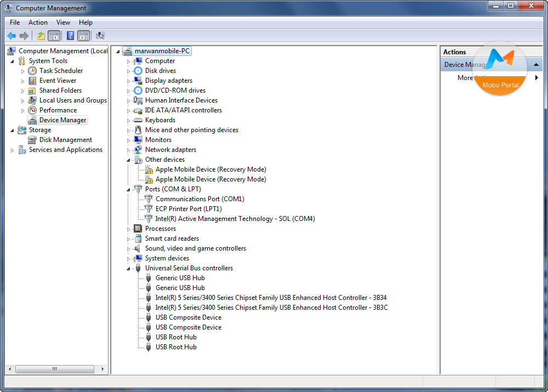The height and width of the screenshot is (392, 548).
Task: Collapse the Storage node
Action: click(x=13, y=130)
